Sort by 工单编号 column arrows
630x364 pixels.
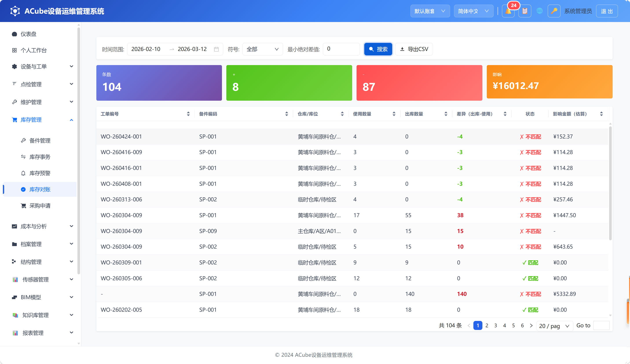pyautogui.click(x=188, y=114)
